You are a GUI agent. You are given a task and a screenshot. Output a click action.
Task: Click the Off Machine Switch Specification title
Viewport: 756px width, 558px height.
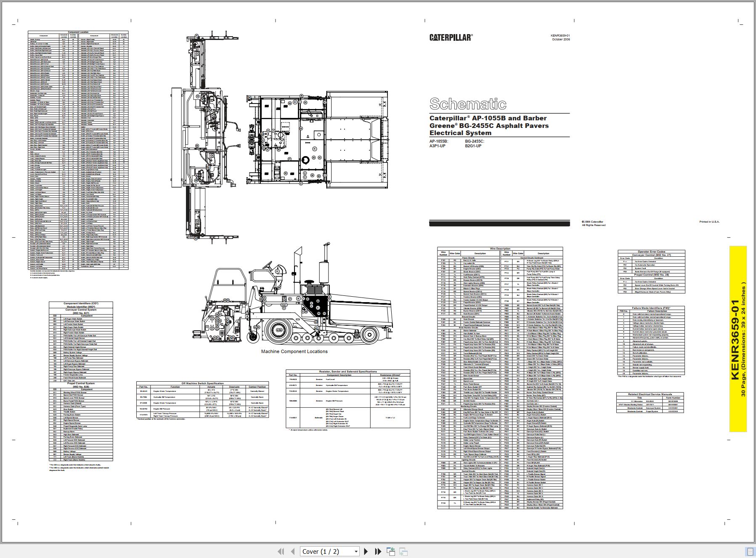pyautogui.click(x=202, y=383)
